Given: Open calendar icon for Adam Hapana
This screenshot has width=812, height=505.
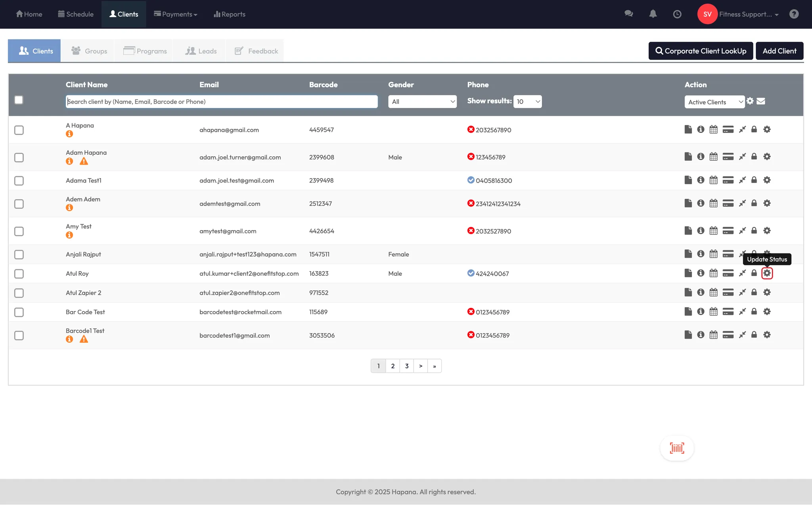Looking at the screenshot, I should [x=713, y=157].
